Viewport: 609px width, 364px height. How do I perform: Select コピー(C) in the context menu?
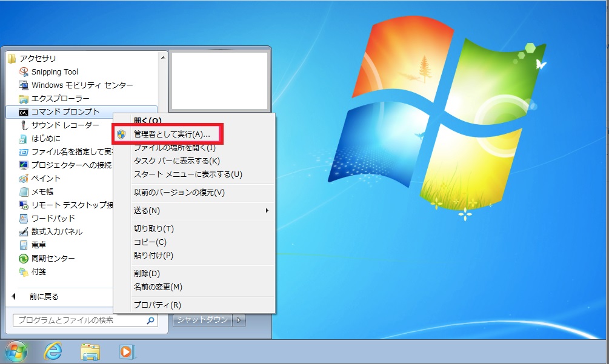pos(150,242)
